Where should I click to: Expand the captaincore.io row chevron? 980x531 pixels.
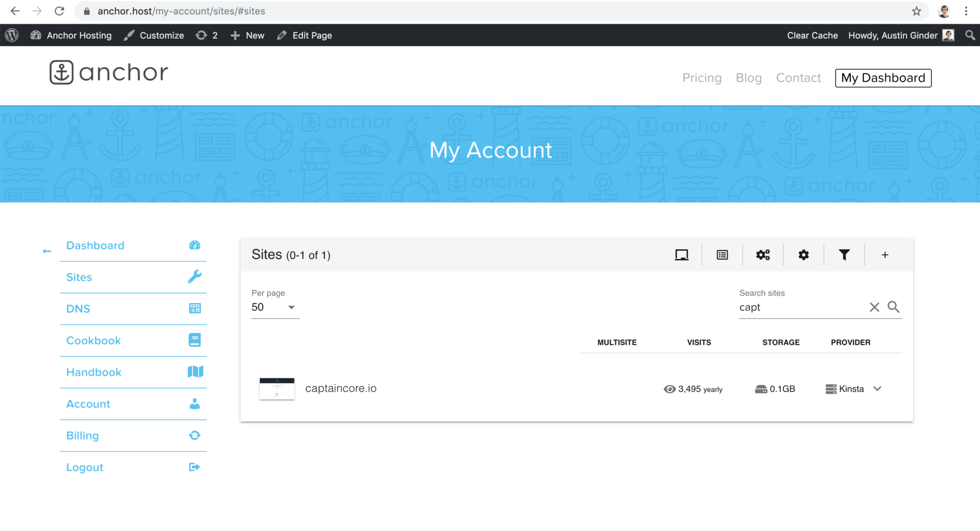877,388
